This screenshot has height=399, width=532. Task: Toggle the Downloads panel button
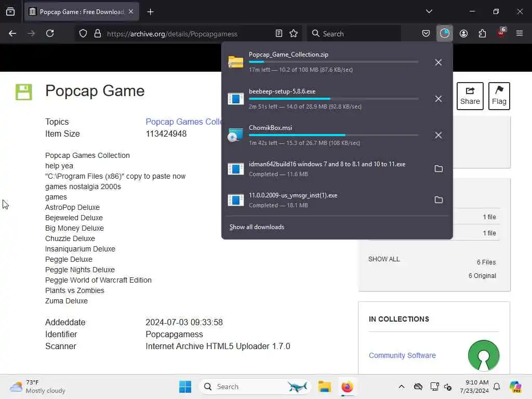coord(445,34)
